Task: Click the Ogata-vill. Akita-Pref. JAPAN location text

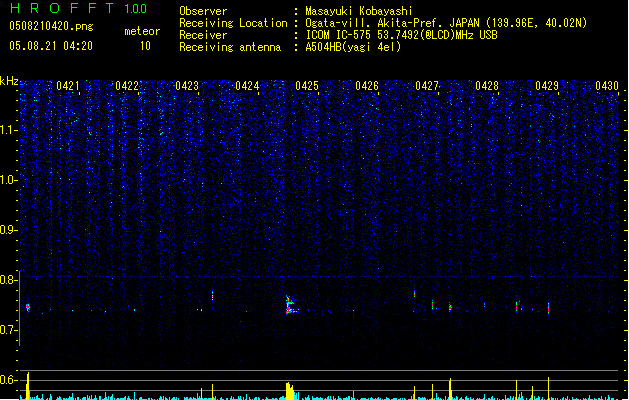Action: [446, 23]
